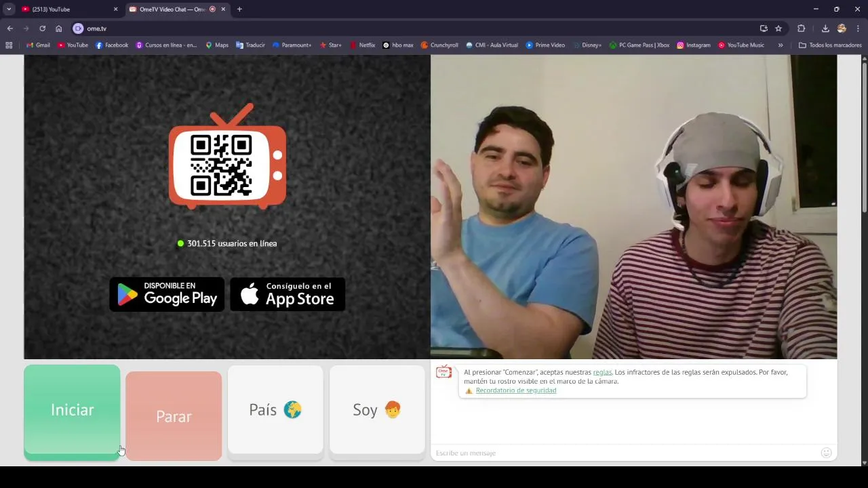Screen dimensions: 868x488
Task: Open the hbo max bookmark
Action: point(398,45)
